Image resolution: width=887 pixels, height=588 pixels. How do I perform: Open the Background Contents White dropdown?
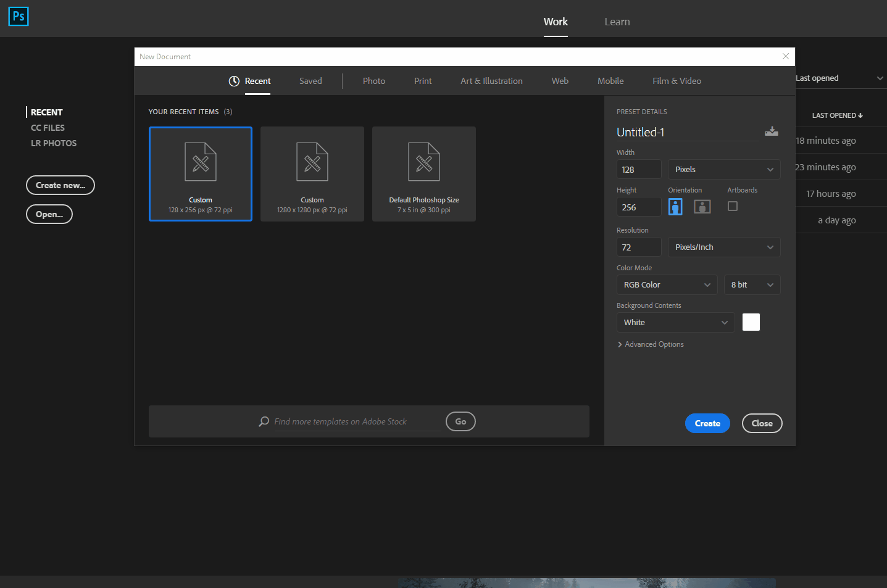coord(676,322)
